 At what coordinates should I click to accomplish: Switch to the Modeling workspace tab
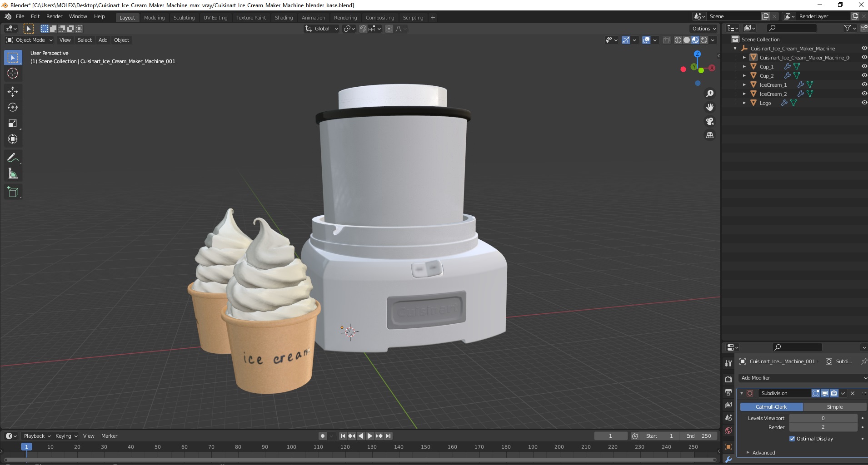pos(154,18)
